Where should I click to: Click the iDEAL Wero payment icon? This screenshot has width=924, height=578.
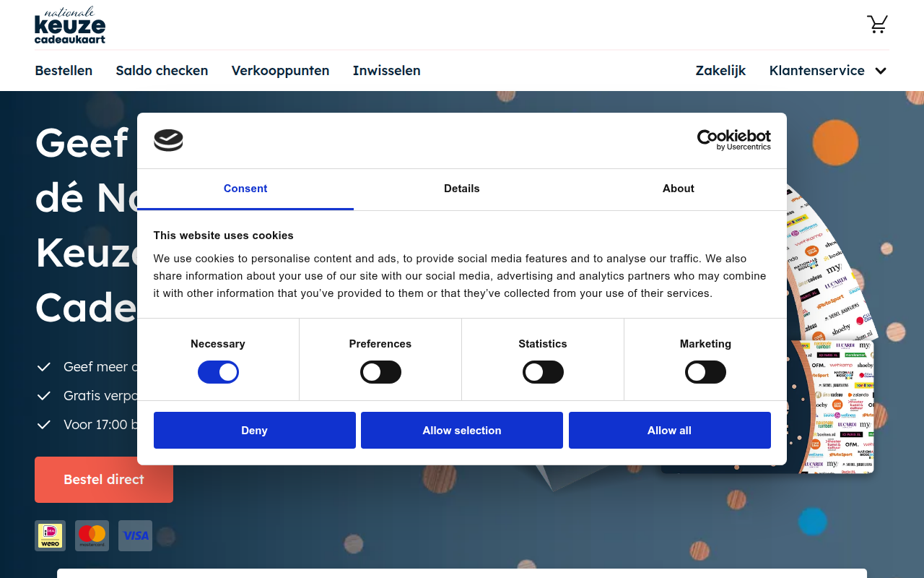(50, 535)
